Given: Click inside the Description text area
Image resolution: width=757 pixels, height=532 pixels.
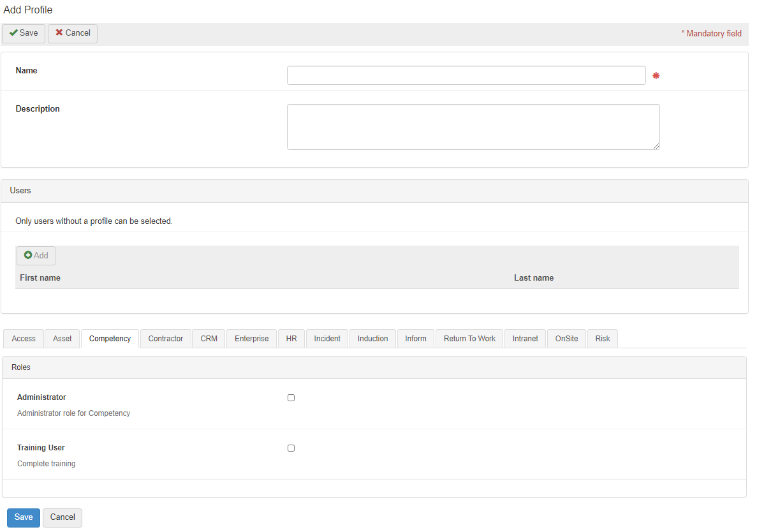Looking at the screenshot, I should (x=473, y=127).
